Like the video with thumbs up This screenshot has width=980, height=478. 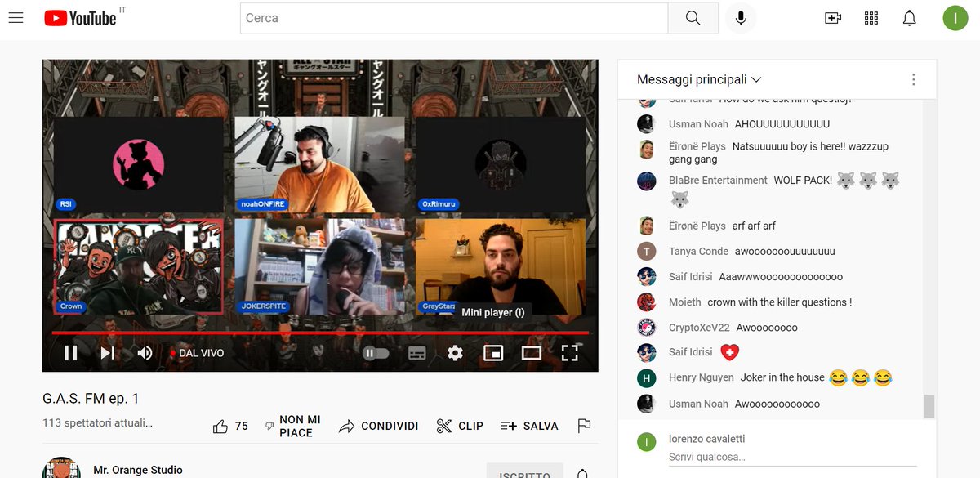(x=230, y=426)
